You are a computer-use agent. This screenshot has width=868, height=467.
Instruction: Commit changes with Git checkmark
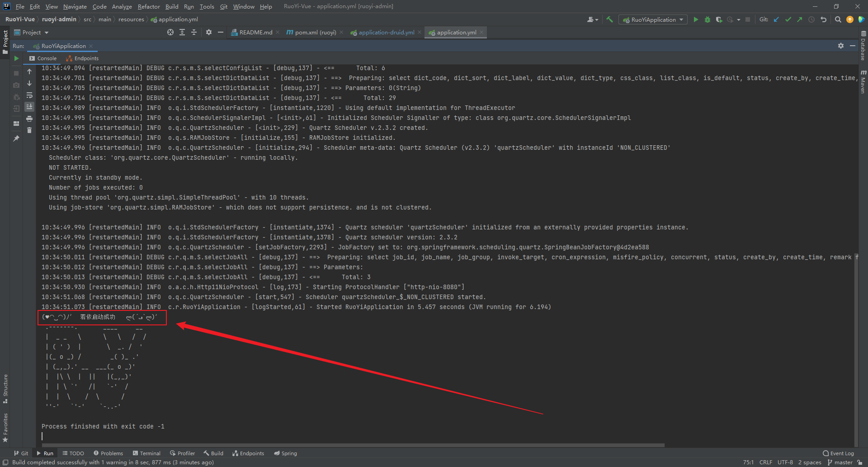coord(788,19)
